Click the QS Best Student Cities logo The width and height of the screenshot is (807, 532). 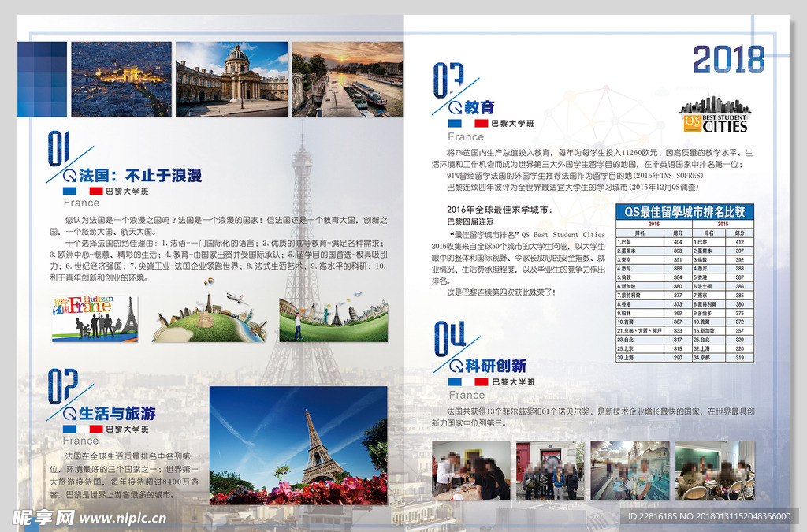point(716,115)
